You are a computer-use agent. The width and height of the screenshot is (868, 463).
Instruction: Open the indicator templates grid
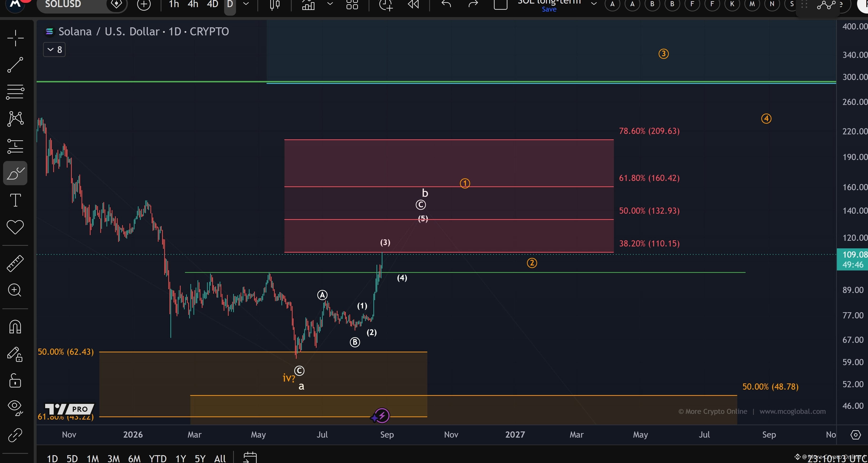coord(352,5)
